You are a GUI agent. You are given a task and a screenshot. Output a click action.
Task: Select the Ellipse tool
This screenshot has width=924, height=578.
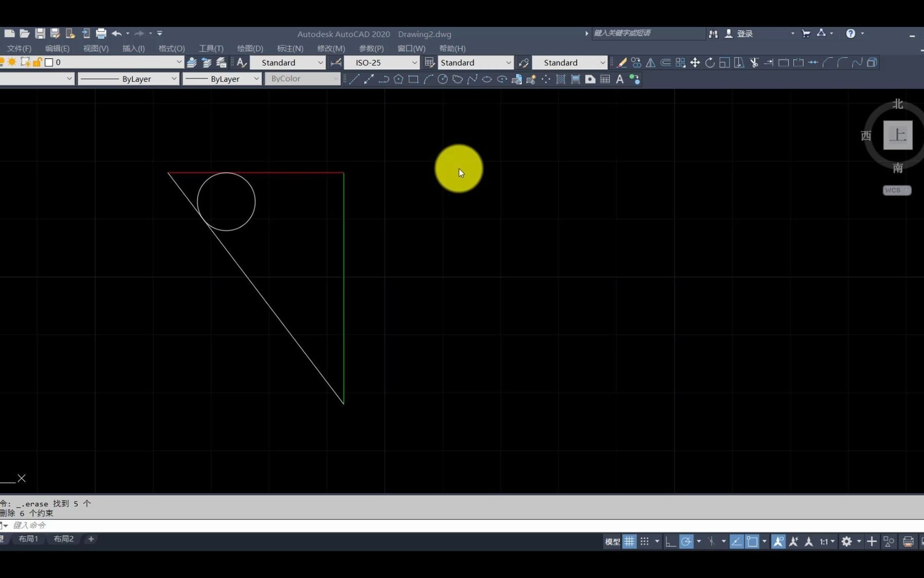(x=487, y=79)
